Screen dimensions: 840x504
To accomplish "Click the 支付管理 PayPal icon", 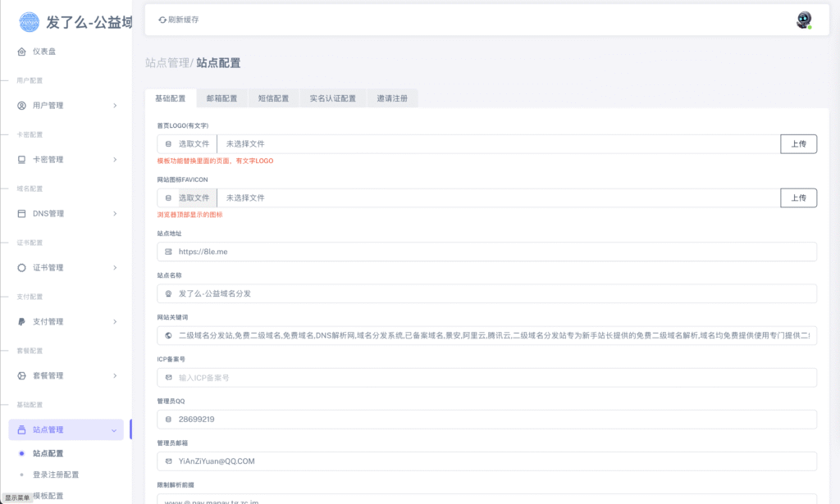I will point(21,321).
